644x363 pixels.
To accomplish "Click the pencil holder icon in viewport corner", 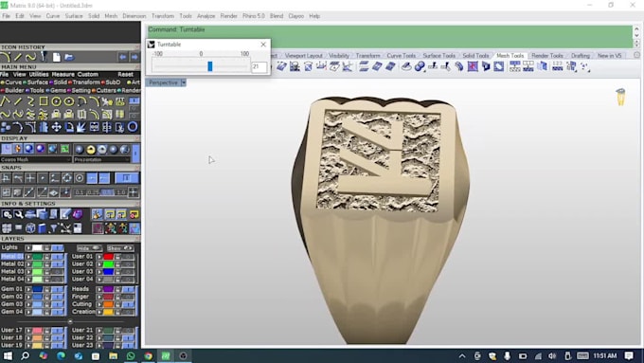I will pos(620,97).
